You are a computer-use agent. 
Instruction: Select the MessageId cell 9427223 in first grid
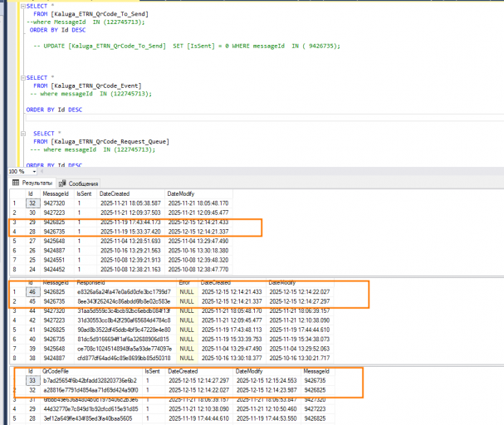[x=54, y=212]
